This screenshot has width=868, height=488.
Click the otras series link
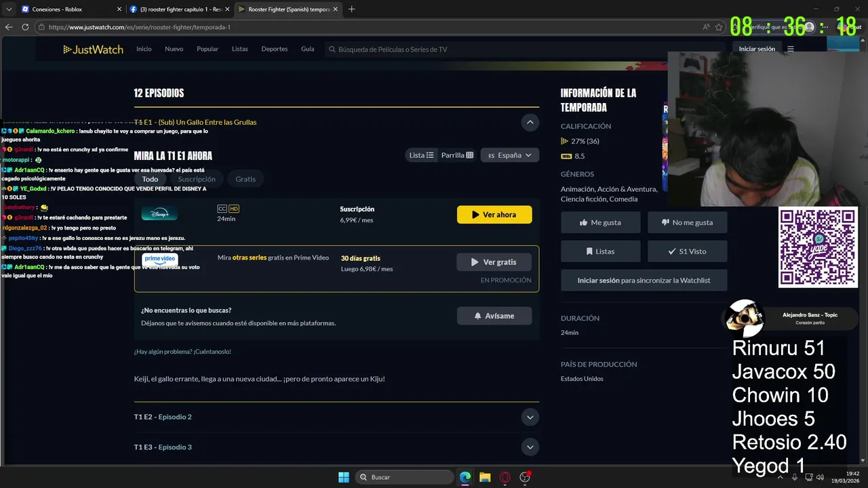pyautogui.click(x=250, y=258)
